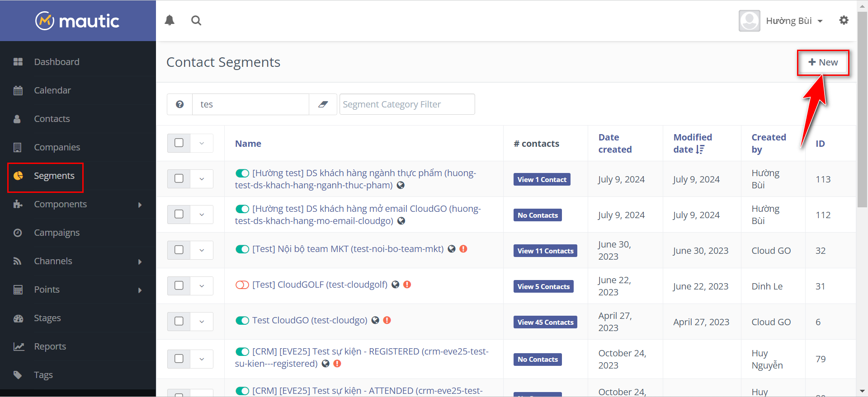The height and width of the screenshot is (397, 868).
Task: Toggle publish switch for [Test] CloudGOLF segment
Action: 242,285
